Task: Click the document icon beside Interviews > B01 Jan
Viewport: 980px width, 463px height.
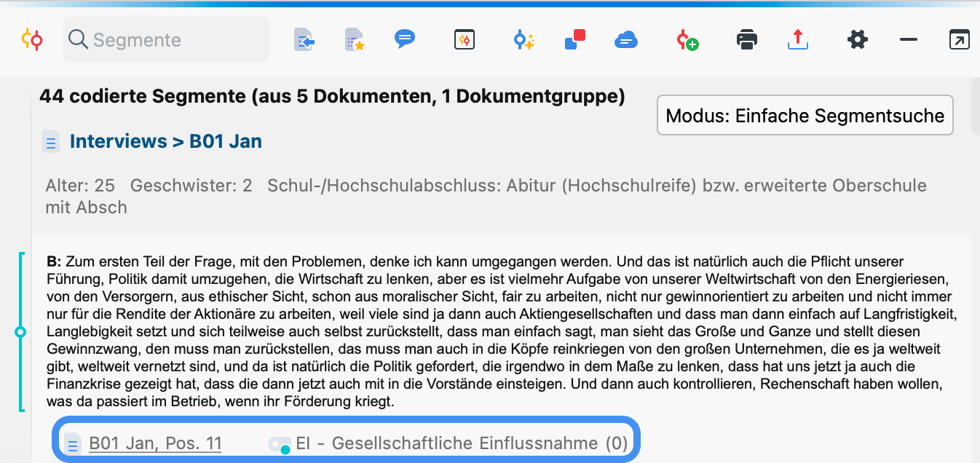Action: pos(51,141)
